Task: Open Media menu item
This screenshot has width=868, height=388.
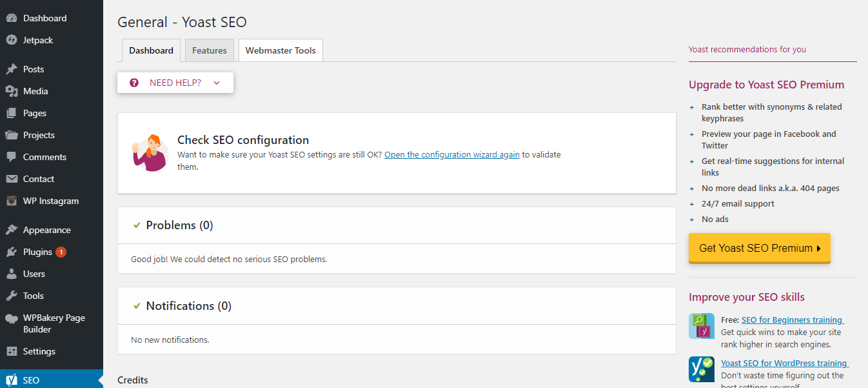Action: click(x=52, y=91)
